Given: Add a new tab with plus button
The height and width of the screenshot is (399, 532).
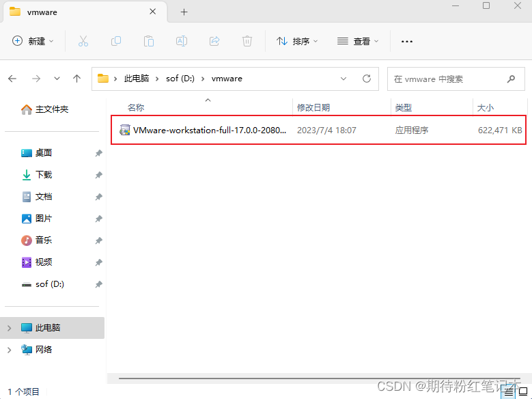Looking at the screenshot, I should pyautogui.click(x=184, y=12).
